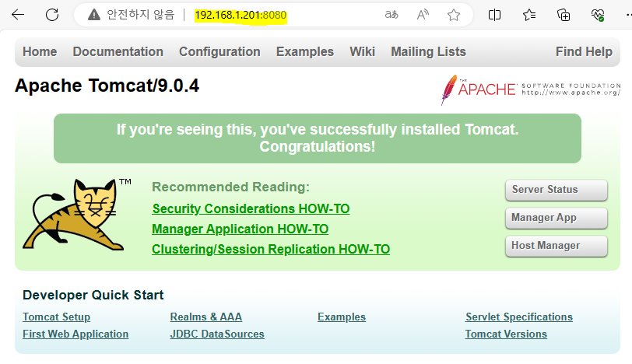Open split screen icon in browser toolbar
Viewport: 632px width, 364px height.
(494, 15)
